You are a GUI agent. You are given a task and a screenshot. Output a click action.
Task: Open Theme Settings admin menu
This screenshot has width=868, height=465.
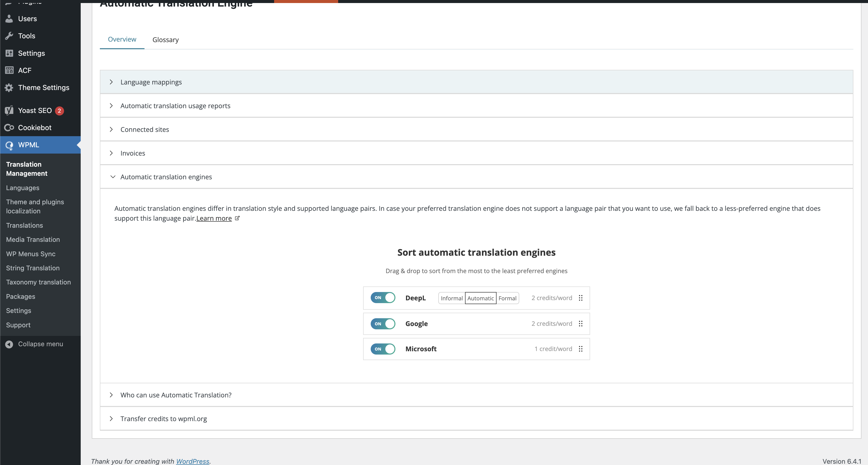click(40, 88)
